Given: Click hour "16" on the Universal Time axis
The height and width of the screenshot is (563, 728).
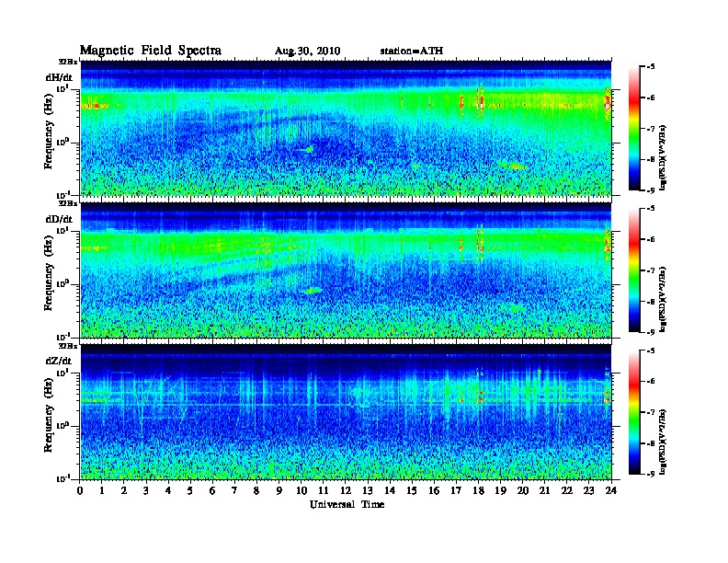Looking at the screenshot, I should pos(434,490).
